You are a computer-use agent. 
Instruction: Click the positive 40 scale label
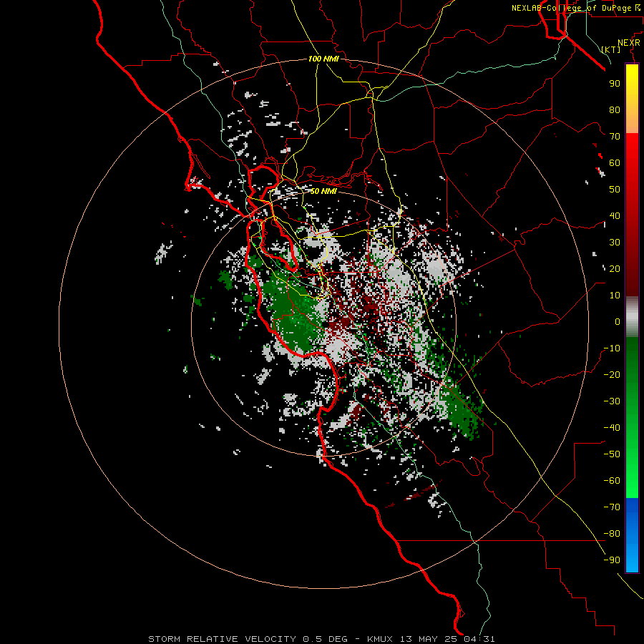615,215
